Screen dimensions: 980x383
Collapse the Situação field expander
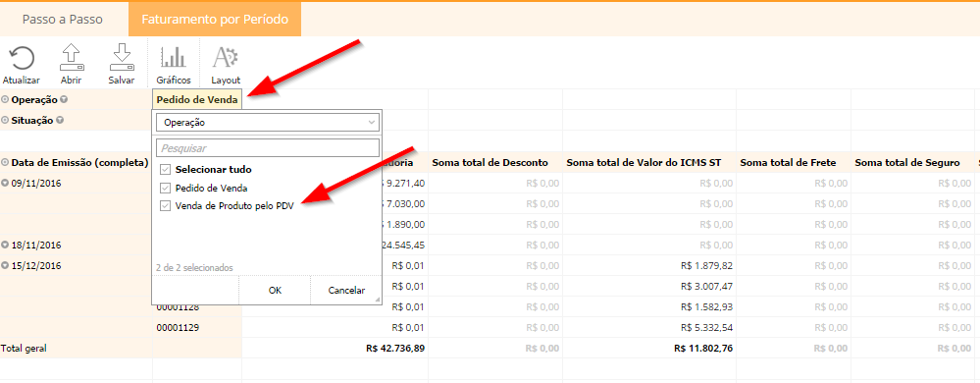pyautogui.click(x=5, y=120)
